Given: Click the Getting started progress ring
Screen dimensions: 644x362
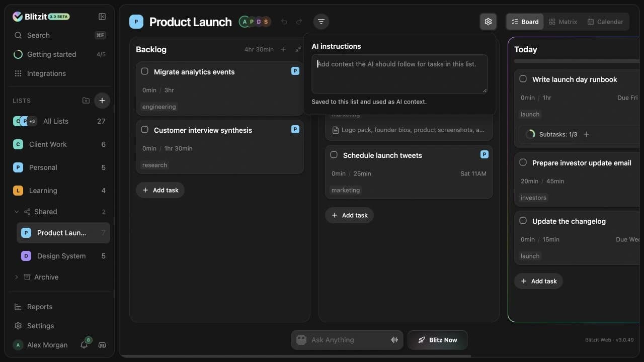Looking at the screenshot, I should (18, 54).
